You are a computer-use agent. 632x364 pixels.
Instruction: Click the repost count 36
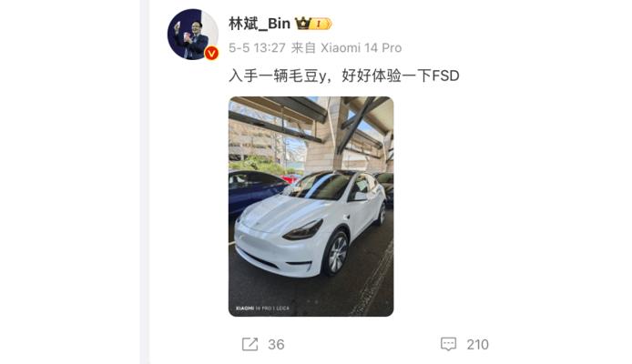coord(276,345)
